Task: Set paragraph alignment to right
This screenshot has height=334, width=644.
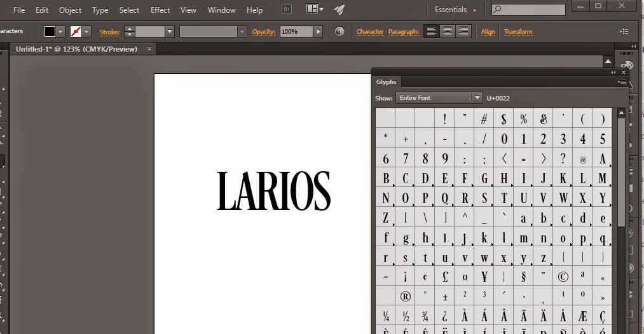Action: point(463,31)
